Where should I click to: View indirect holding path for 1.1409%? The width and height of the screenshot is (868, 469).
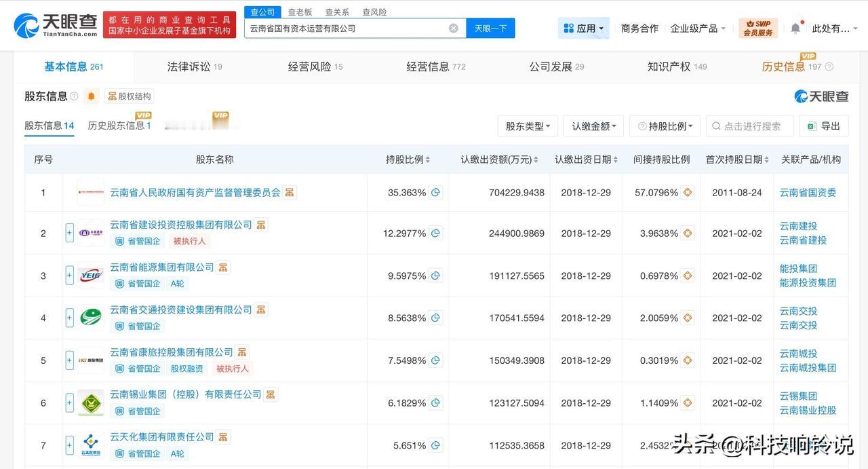click(x=688, y=403)
